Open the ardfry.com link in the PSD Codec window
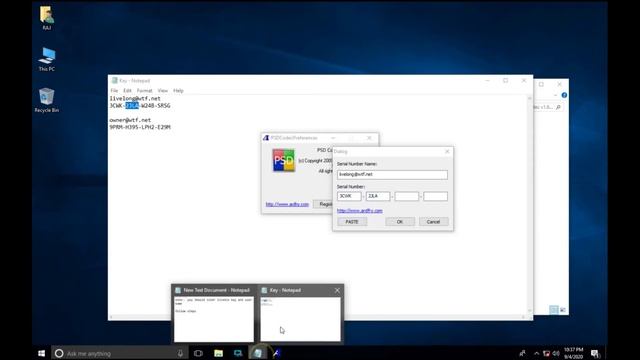 (287, 204)
